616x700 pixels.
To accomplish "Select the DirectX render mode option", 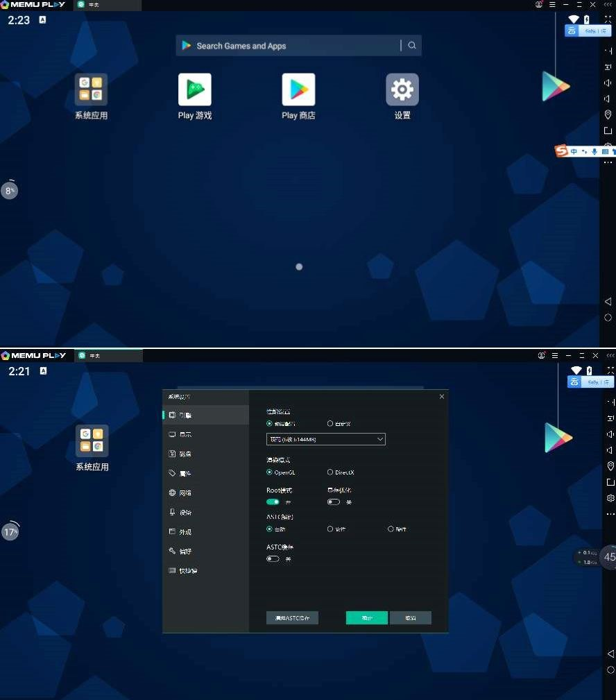I will click(330, 472).
